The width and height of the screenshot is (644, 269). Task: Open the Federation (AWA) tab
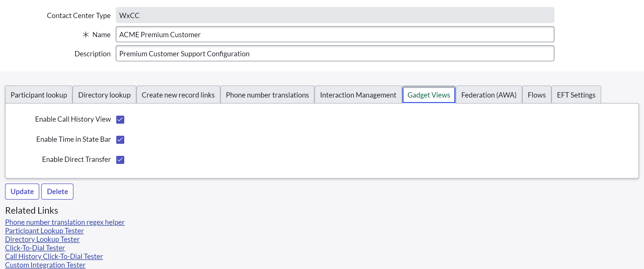point(489,95)
